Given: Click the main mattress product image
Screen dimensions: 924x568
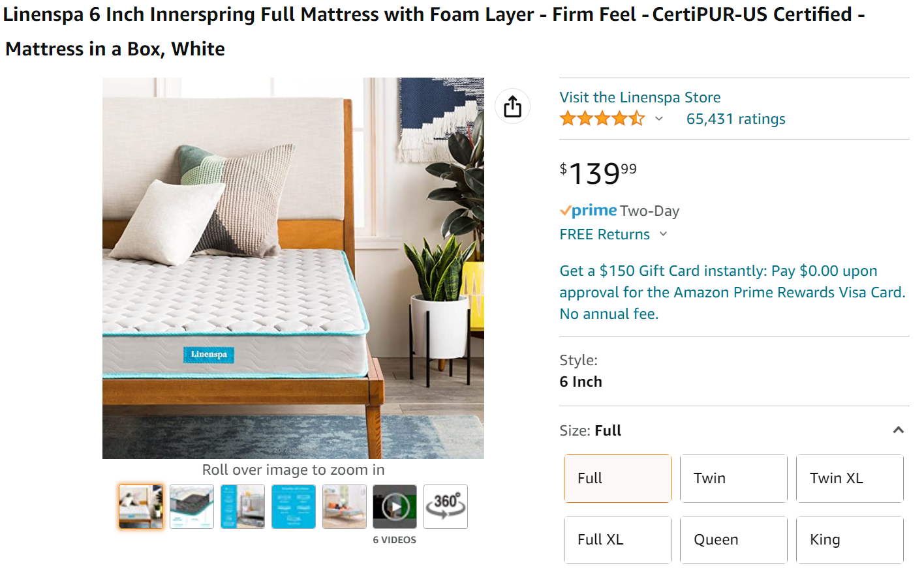Looking at the screenshot, I should 293,268.
